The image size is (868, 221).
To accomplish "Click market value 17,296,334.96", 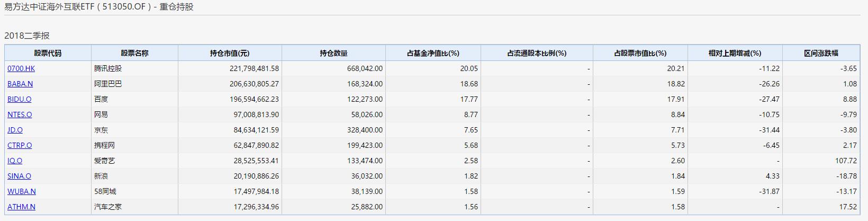I will click(257, 207).
